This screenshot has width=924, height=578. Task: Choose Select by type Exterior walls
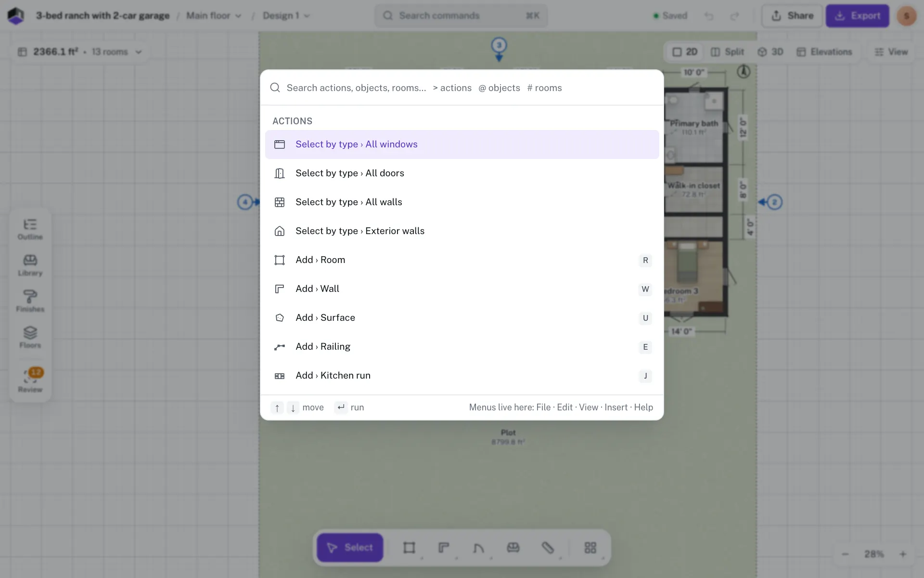coord(462,231)
